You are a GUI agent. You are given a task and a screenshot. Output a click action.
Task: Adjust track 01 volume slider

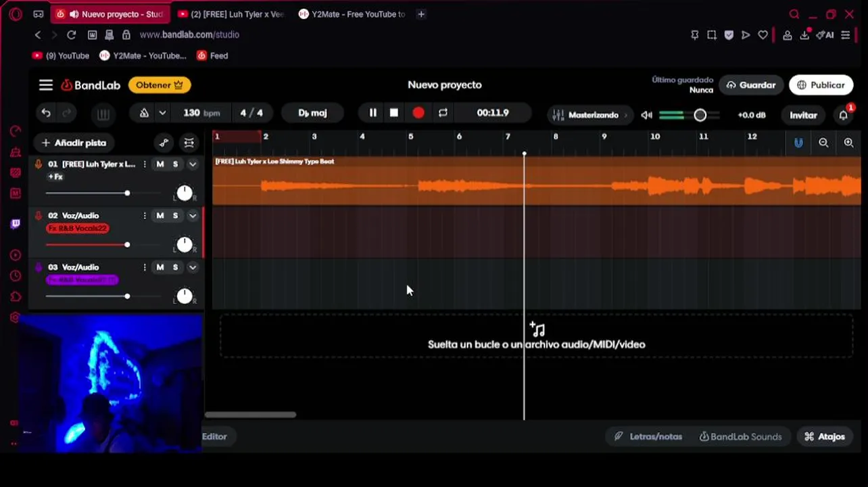[x=127, y=193]
